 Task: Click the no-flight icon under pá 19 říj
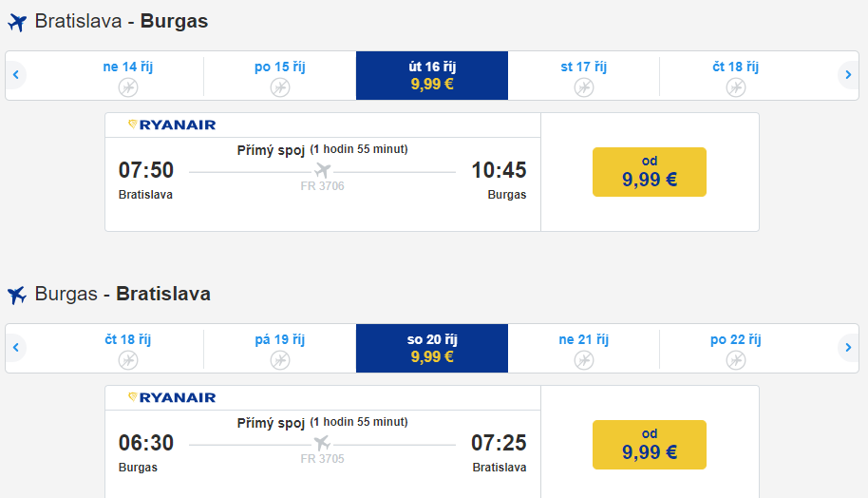tap(280, 360)
